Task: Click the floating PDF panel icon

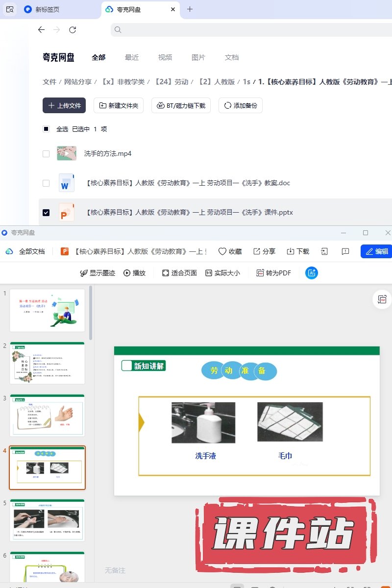Action: pyautogui.click(x=382, y=299)
